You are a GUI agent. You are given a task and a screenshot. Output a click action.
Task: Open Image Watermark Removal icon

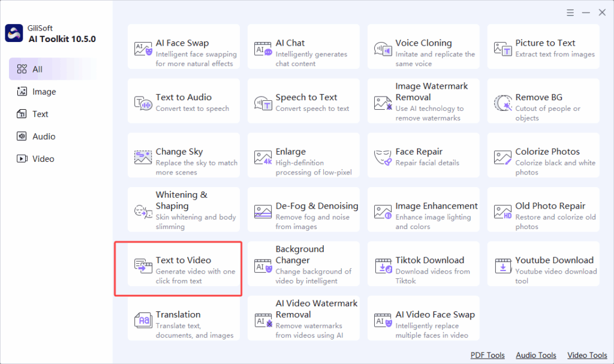click(x=383, y=103)
